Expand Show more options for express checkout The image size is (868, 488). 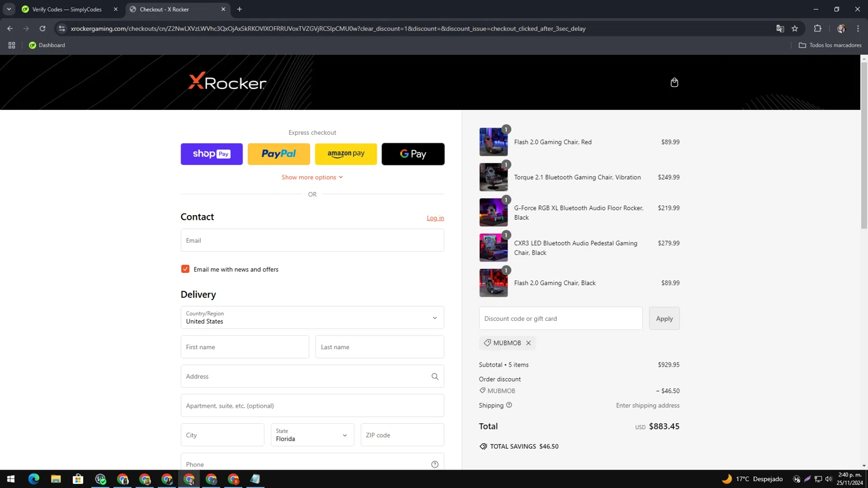(312, 177)
